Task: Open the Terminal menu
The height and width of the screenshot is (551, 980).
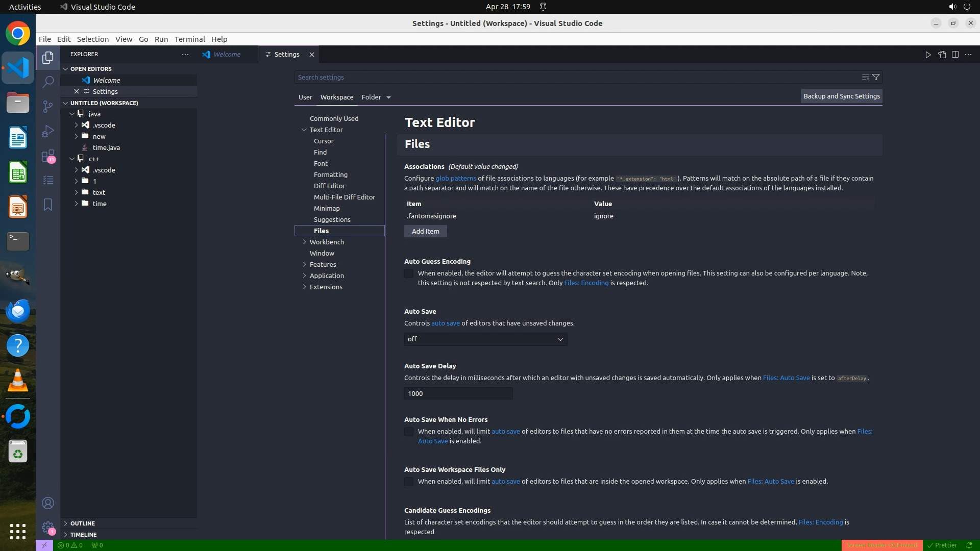Action: pyautogui.click(x=189, y=39)
